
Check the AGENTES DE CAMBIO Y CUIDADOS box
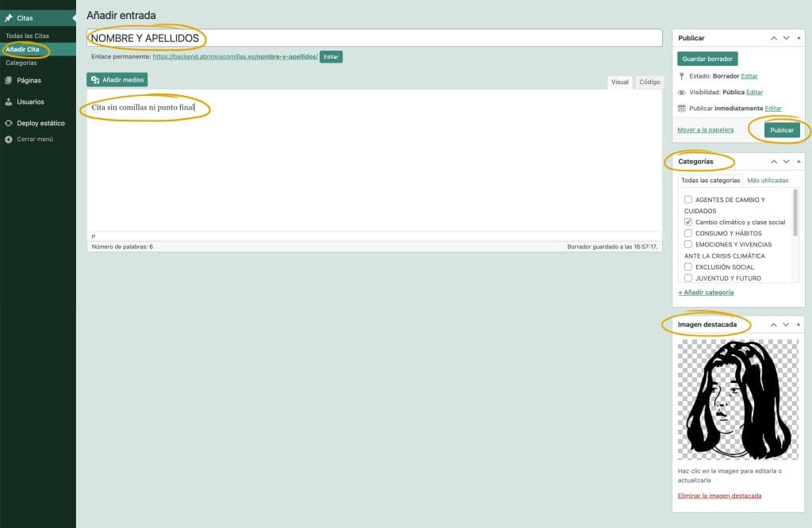688,200
